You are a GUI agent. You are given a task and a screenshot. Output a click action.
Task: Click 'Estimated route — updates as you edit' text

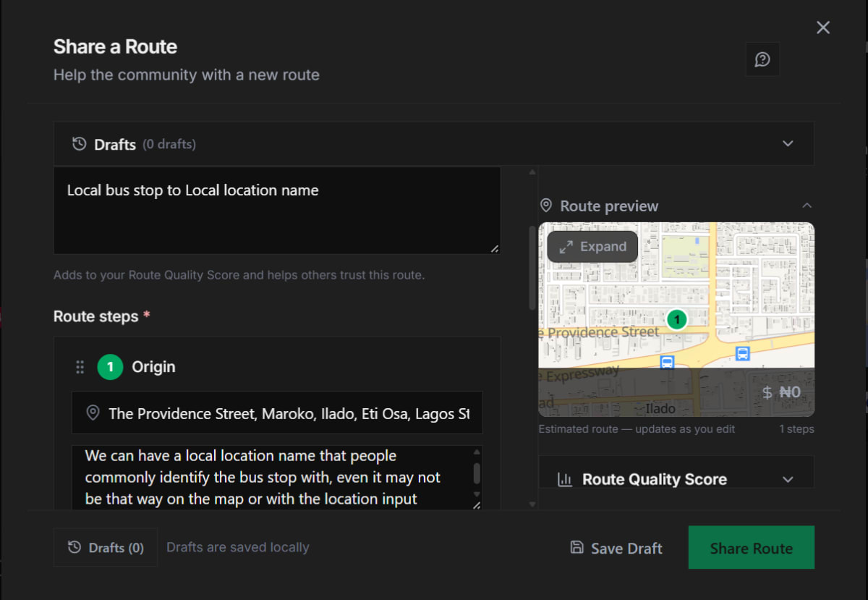click(x=637, y=429)
